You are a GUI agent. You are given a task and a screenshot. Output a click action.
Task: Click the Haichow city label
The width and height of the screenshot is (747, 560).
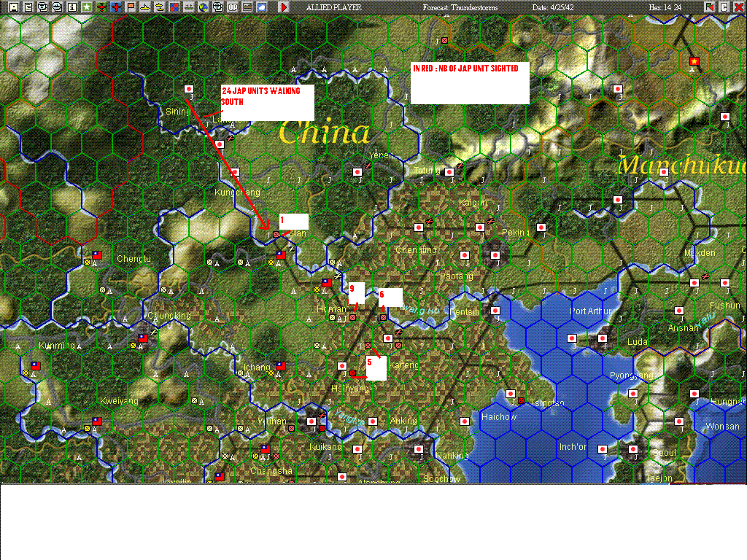[499, 417]
